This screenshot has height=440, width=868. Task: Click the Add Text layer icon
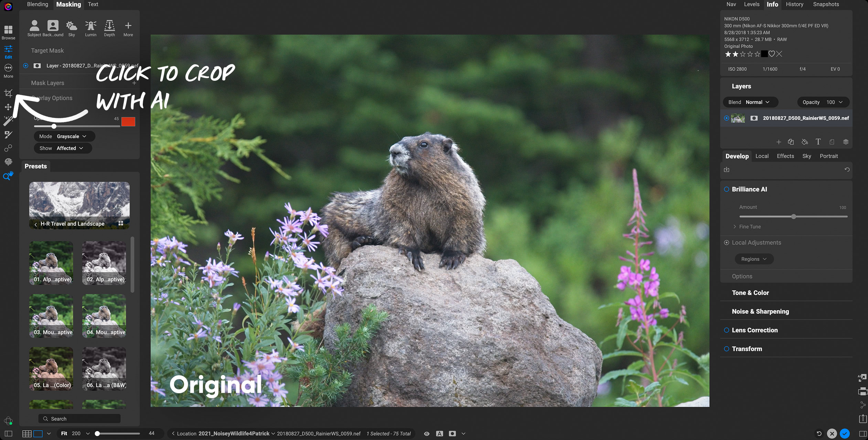[x=818, y=142]
